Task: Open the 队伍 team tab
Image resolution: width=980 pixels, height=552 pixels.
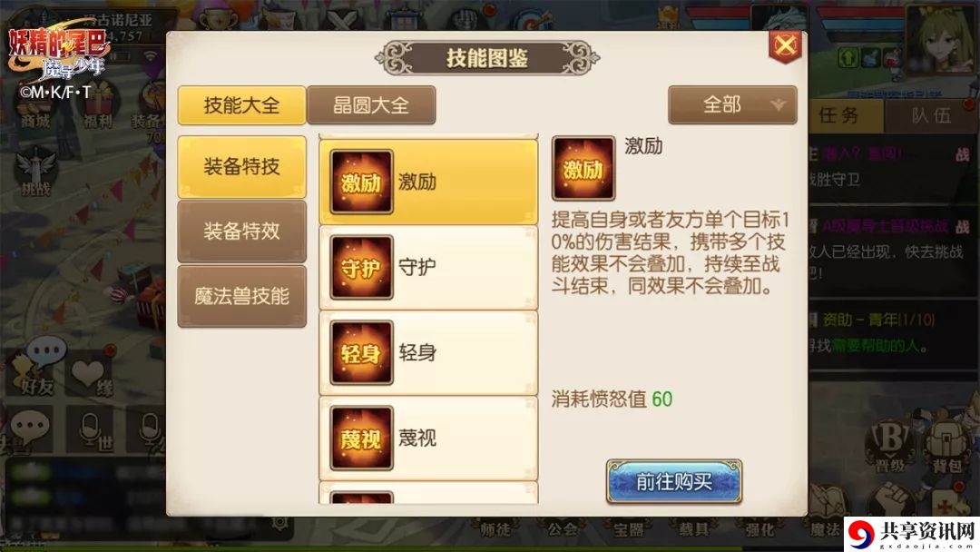Action: (931, 115)
